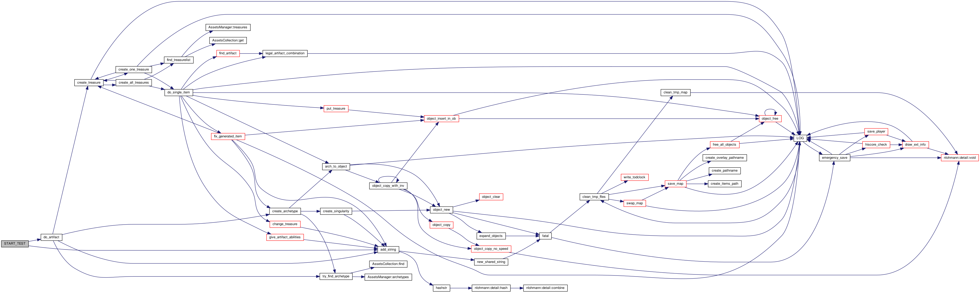The height and width of the screenshot is (293, 980).
Task: Open the fatal node
Action: pyautogui.click(x=545, y=236)
